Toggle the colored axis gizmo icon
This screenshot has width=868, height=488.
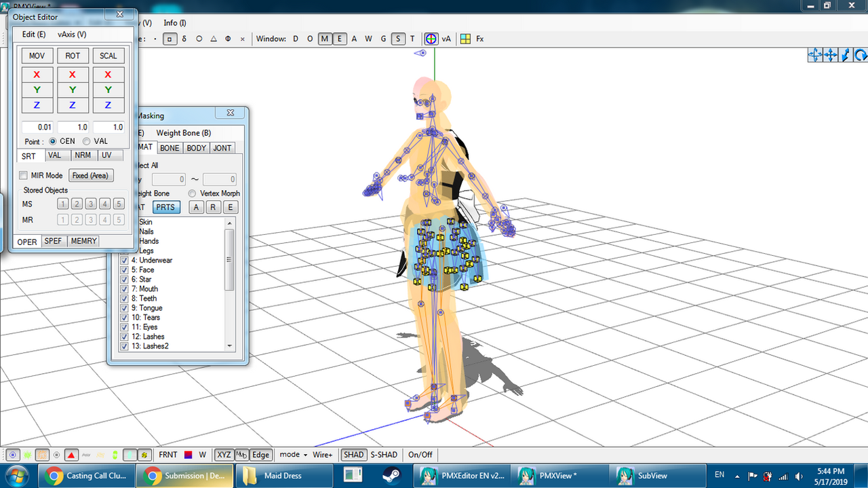coord(431,39)
